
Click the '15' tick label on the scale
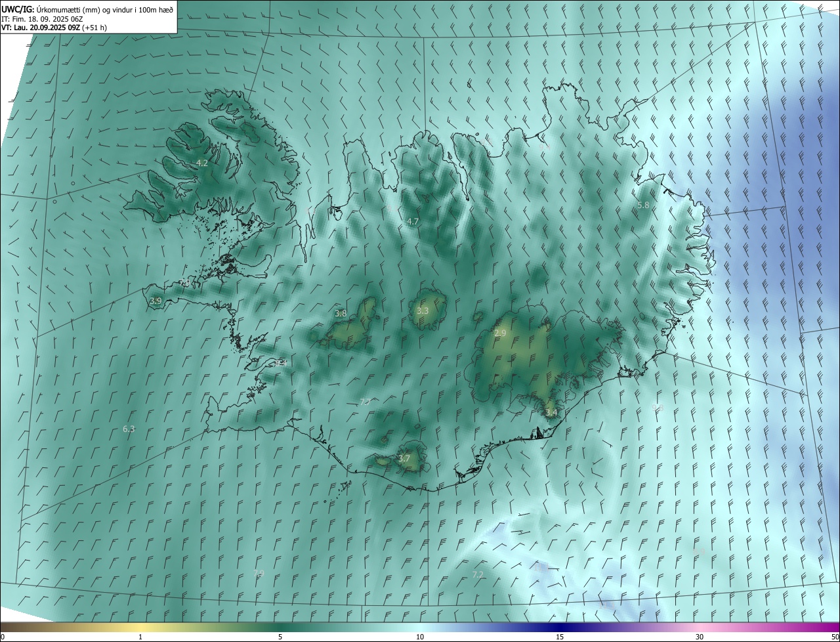560,637
